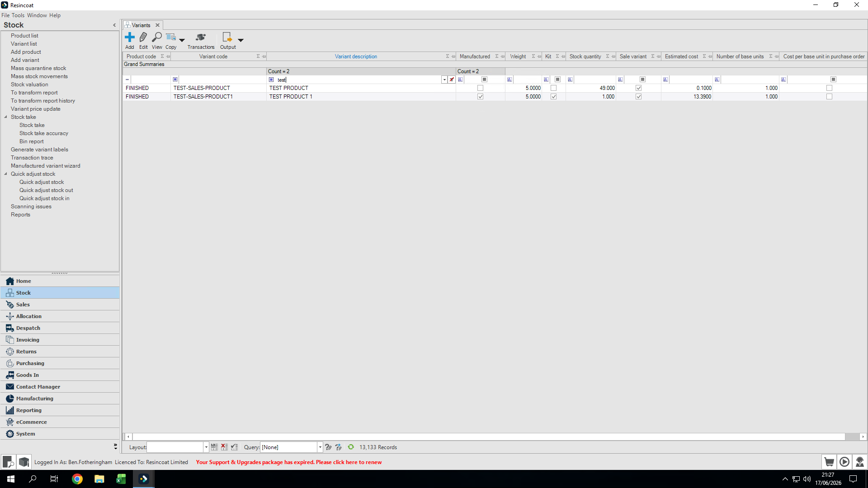
Task: Open Product list
Action: [x=24, y=36]
